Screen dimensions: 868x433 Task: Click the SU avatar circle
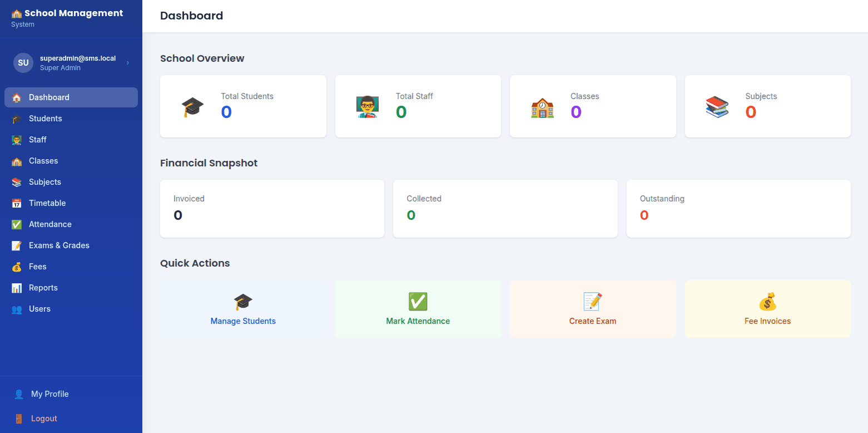(23, 63)
